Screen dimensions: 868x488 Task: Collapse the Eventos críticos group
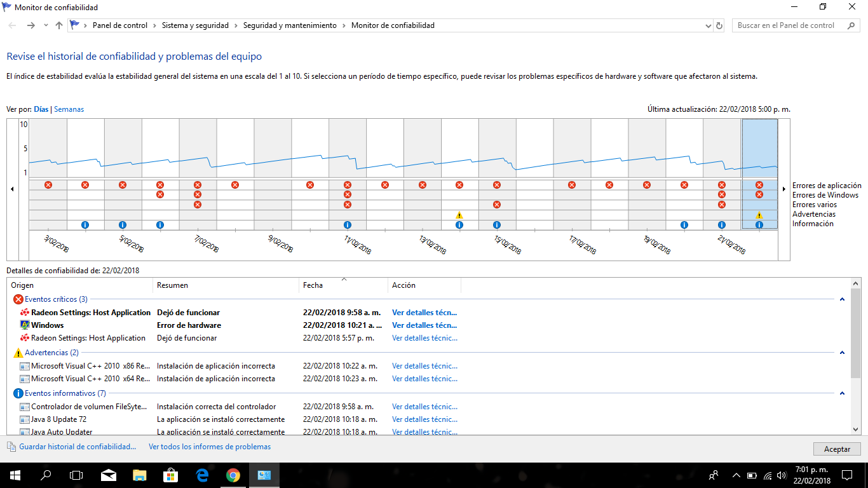click(x=843, y=299)
